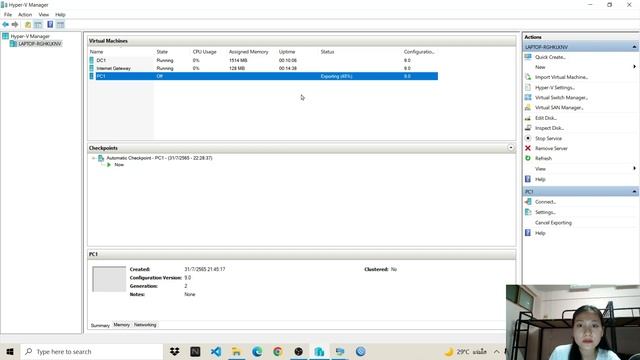Collapse PC1 actions section arrow

tap(634, 191)
